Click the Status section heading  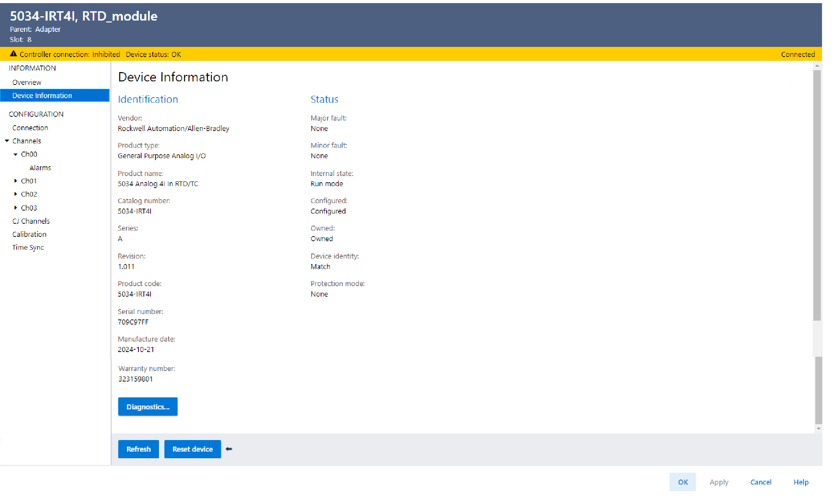[x=324, y=99]
